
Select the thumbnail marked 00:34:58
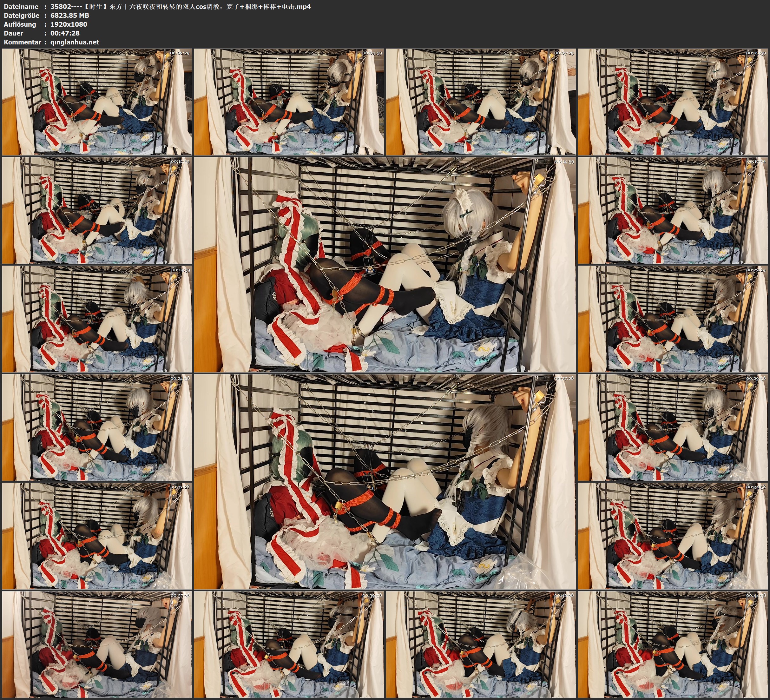coord(673,536)
